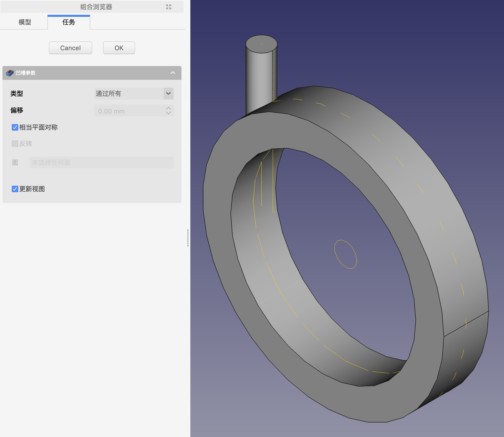This screenshot has width=504, height=437.
Task: Collapse the 凹槽参数 panel with chevron
Action: 173,73
